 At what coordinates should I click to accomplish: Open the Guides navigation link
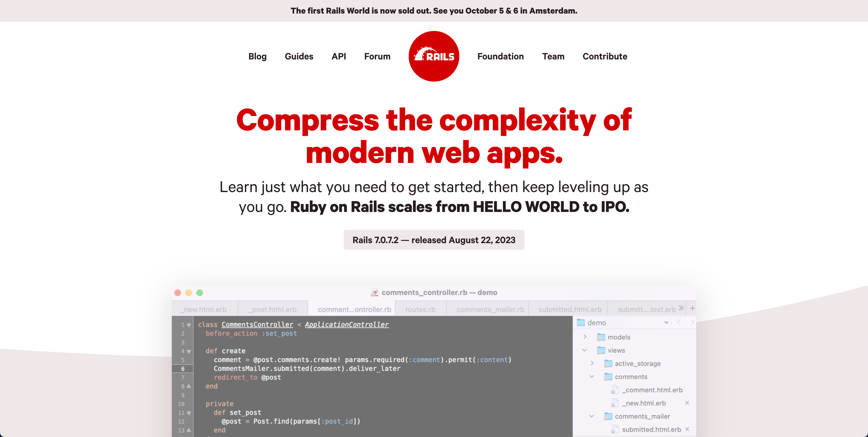point(299,56)
